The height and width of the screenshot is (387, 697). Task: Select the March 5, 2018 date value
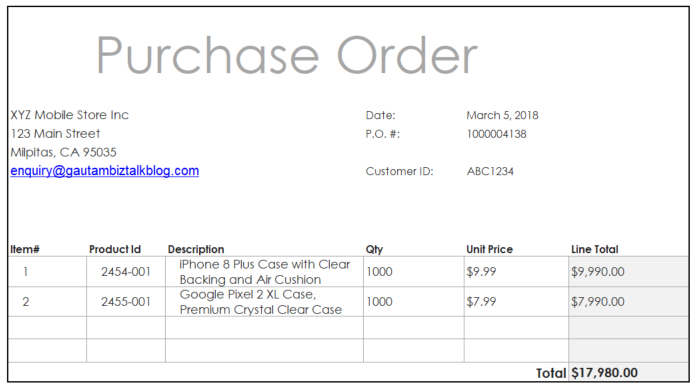tap(502, 116)
